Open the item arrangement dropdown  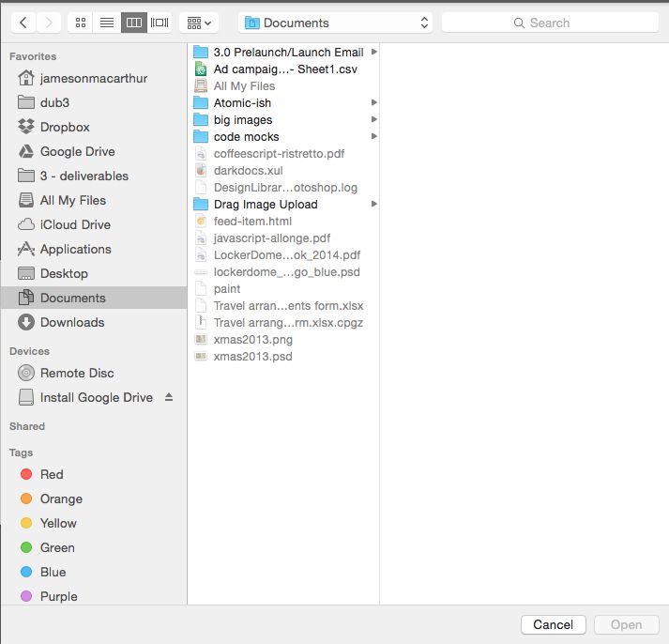coord(199,22)
